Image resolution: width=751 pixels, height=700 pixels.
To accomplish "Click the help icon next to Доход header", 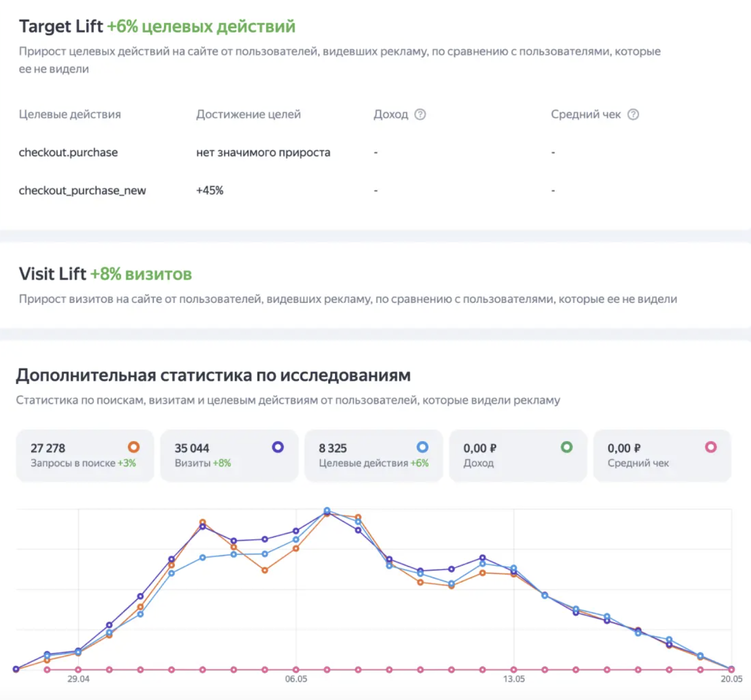I will tap(420, 115).
